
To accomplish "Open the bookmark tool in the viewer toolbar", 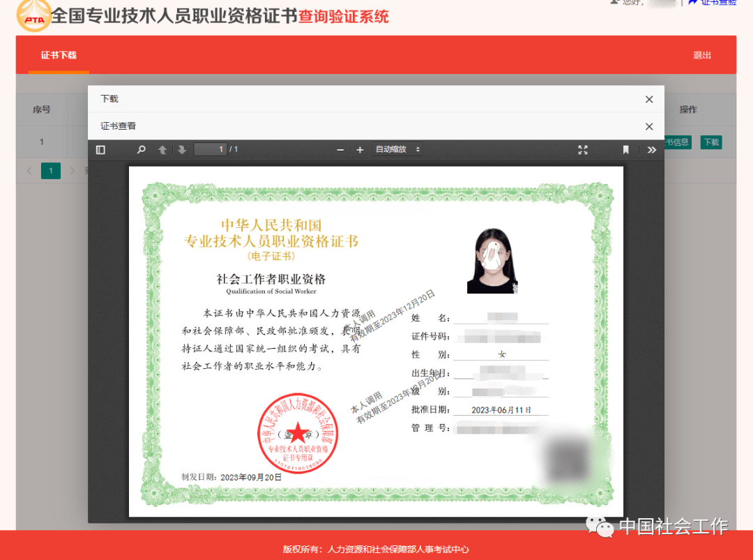I will click(625, 149).
